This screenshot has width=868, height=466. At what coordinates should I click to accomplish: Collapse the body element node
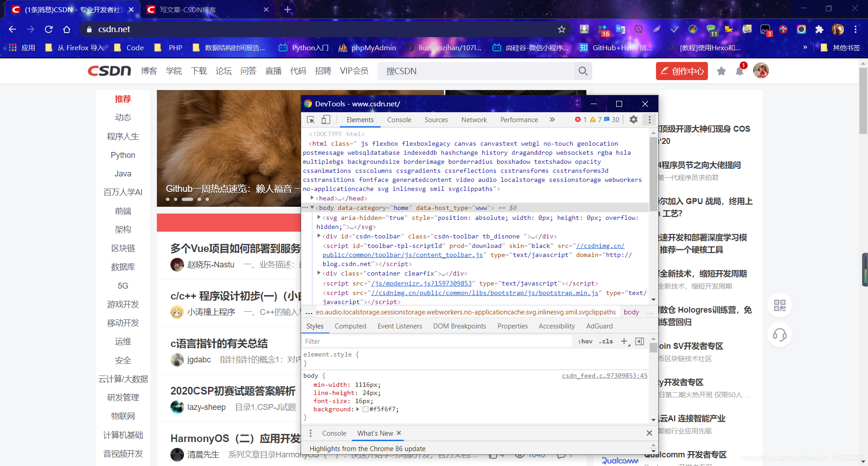[x=312, y=208]
